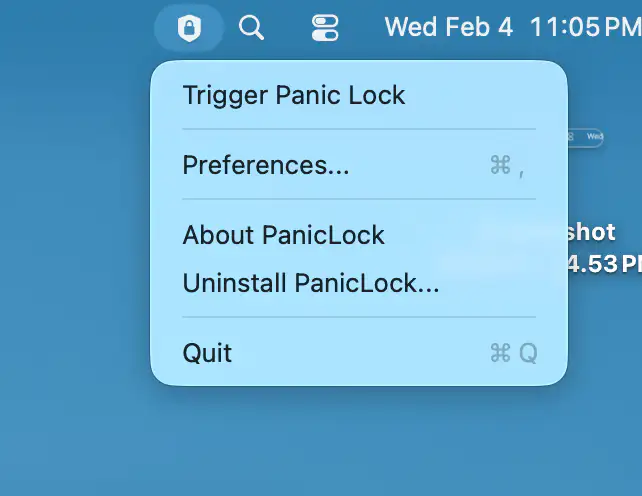Select Uninstall PanicLock... menu entry
The height and width of the screenshot is (496, 642).
(311, 283)
